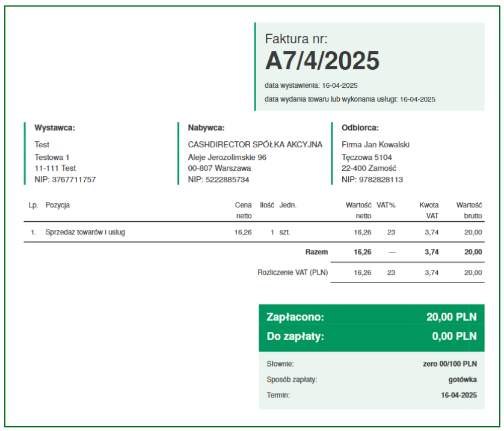Click the 'Do zapłaty:' label
The height and width of the screenshot is (431, 504).
(x=295, y=336)
